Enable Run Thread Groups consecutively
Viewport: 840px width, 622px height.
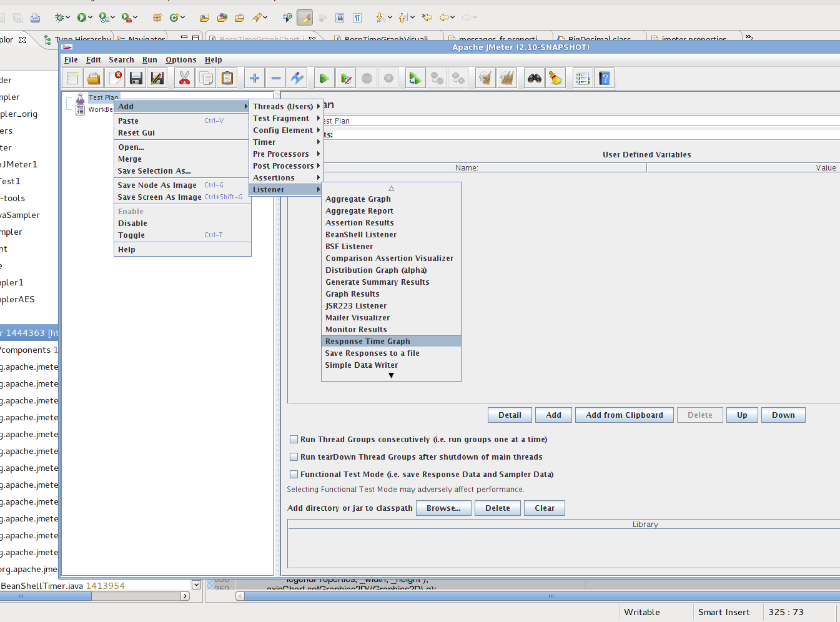(294, 439)
